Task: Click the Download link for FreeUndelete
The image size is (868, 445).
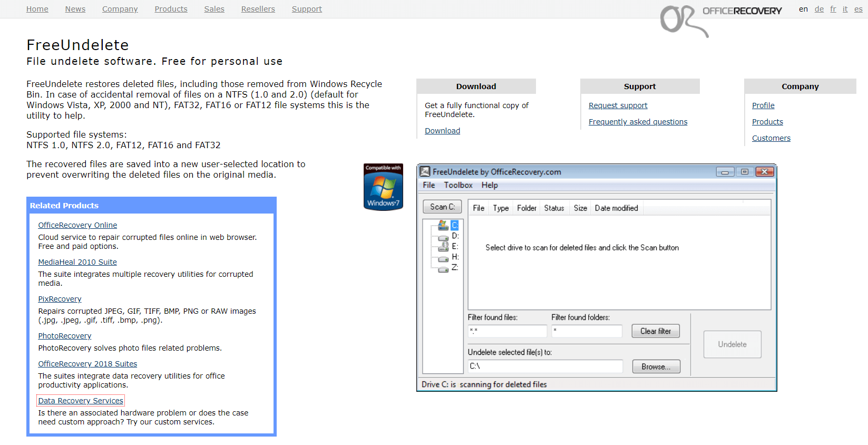Action: pos(442,131)
